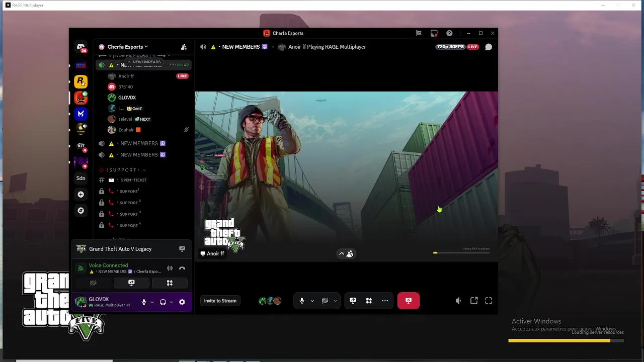Open User Settings gear
The width and height of the screenshot is (644, 362).
[182, 302]
